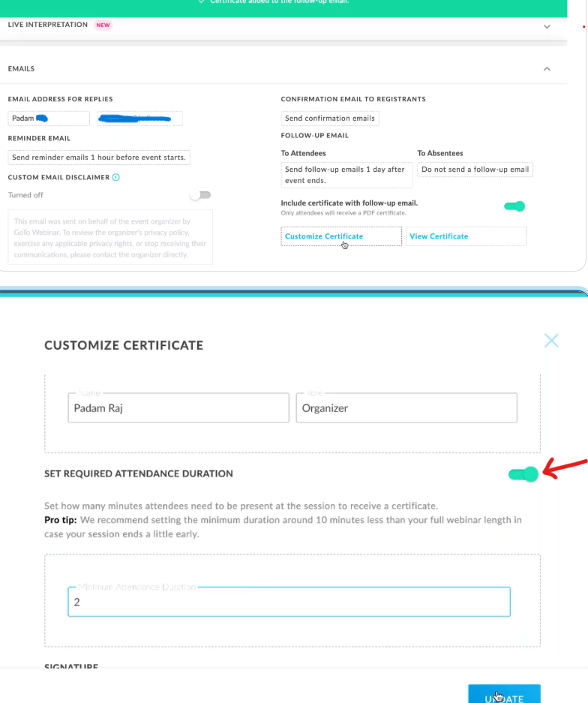
Task: Open Send confirmation emails setting
Action: (329, 119)
